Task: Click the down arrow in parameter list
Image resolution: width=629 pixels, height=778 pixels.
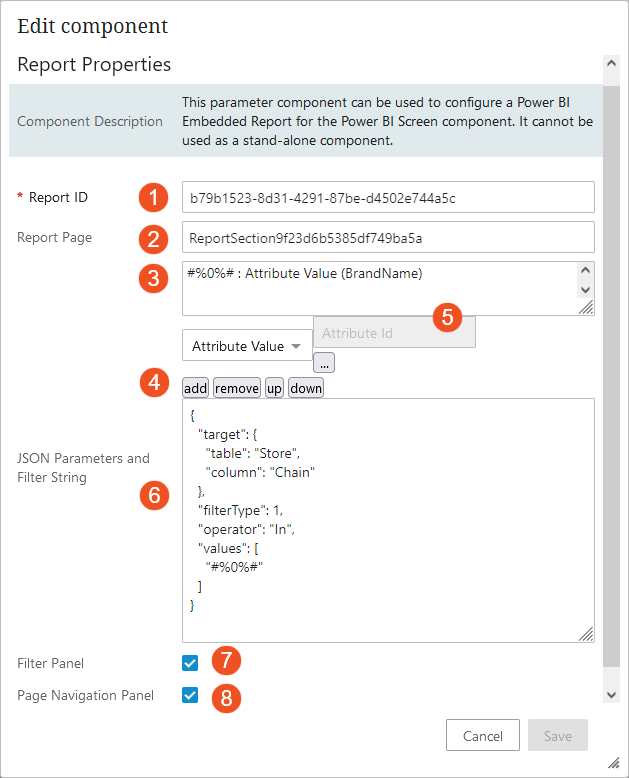Action: [586, 289]
